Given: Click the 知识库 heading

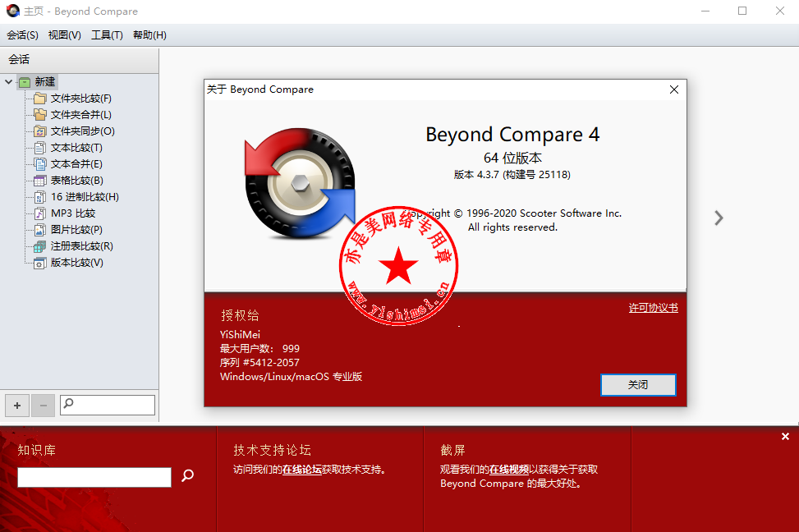Looking at the screenshot, I should tap(37, 451).
